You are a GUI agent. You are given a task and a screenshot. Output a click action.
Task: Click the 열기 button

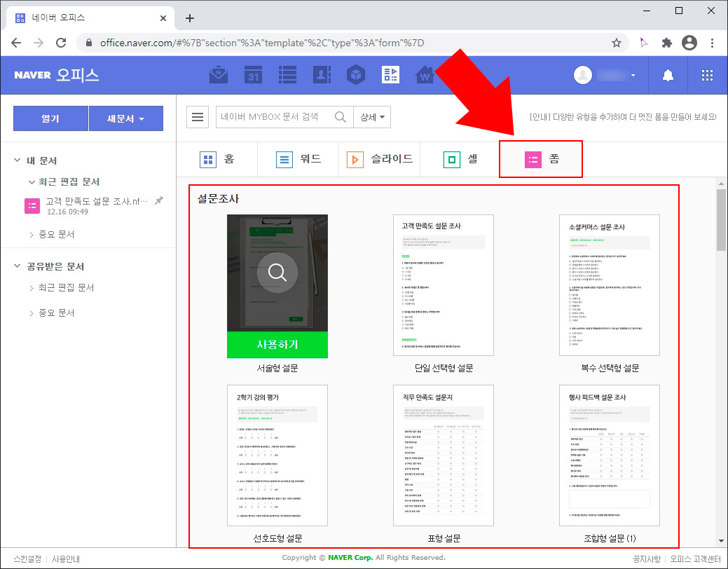click(50, 118)
